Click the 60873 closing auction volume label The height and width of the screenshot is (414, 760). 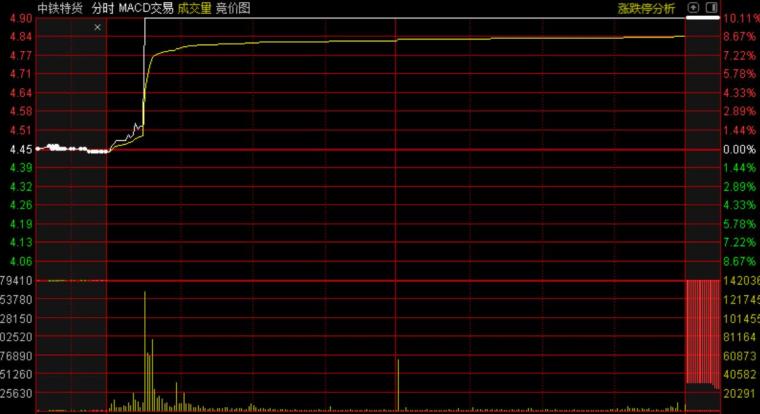click(x=740, y=356)
